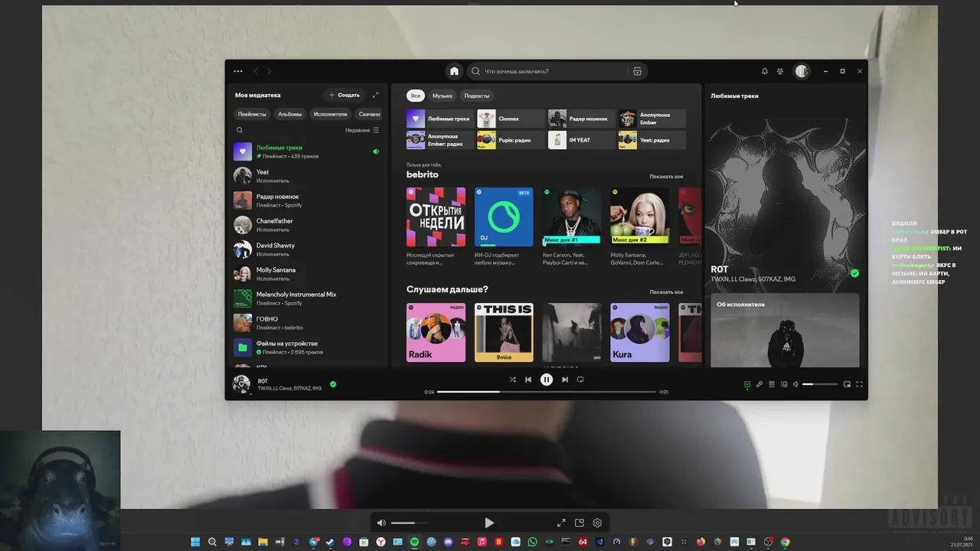Filter library by Альбомы
Viewport: 980px width, 551px height.
click(x=289, y=114)
